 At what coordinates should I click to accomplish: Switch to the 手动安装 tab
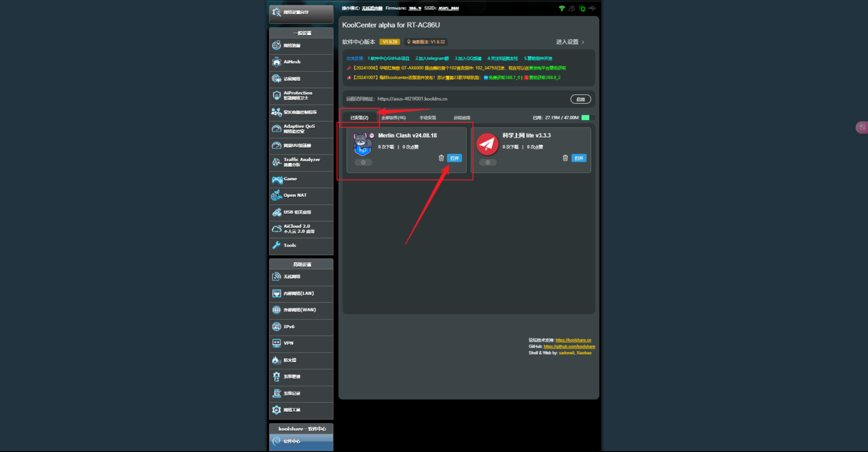click(x=428, y=118)
